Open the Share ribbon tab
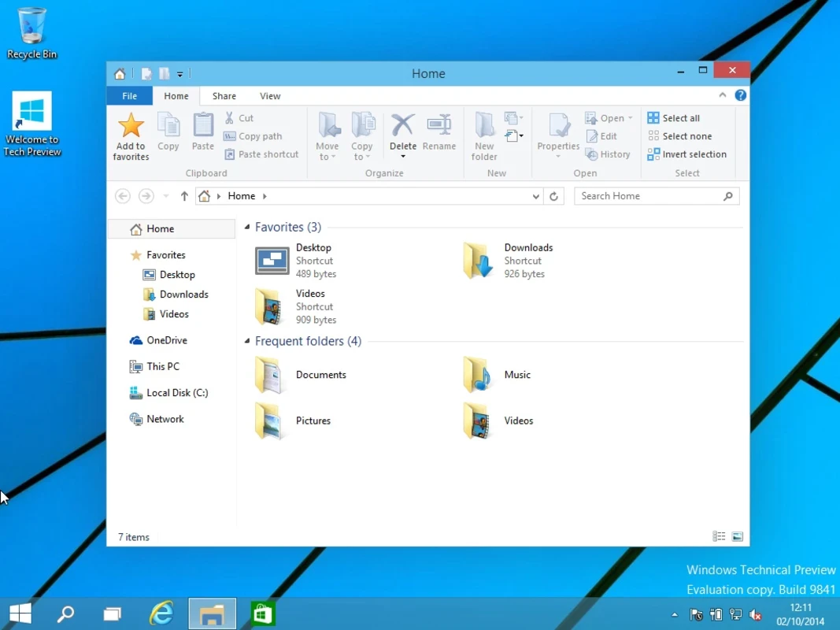 tap(224, 96)
